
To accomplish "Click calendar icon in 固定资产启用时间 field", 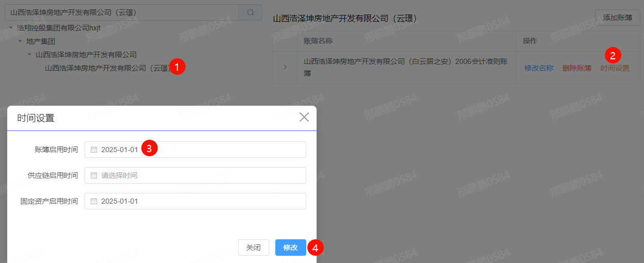I will (x=94, y=201).
